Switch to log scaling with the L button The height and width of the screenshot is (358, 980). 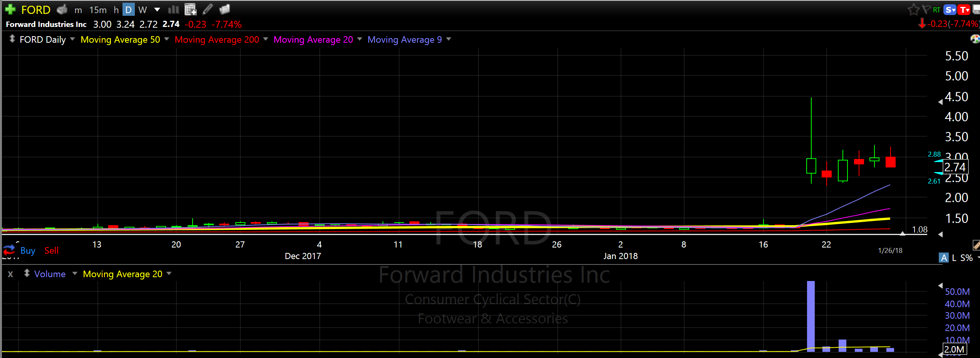pos(954,258)
